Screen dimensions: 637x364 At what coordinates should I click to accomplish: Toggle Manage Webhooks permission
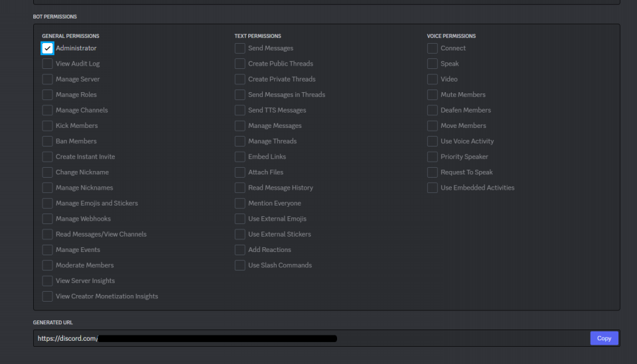pyautogui.click(x=47, y=219)
